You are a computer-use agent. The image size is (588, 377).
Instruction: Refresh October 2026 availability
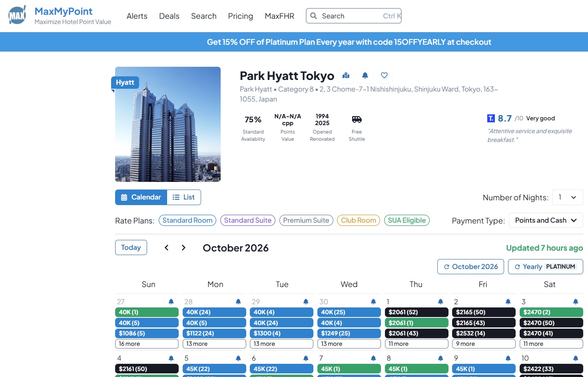(x=470, y=267)
